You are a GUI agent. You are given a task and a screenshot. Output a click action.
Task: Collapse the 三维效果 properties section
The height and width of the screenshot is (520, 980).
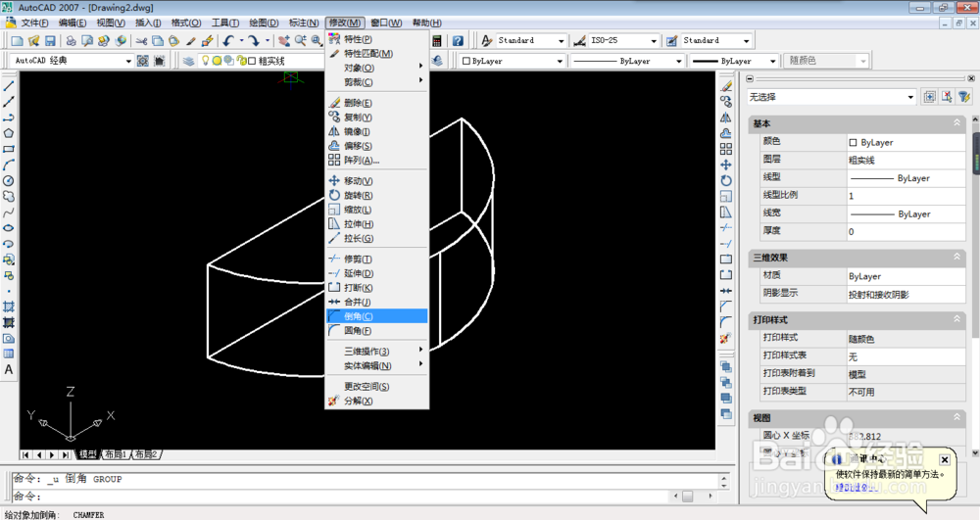(x=956, y=257)
